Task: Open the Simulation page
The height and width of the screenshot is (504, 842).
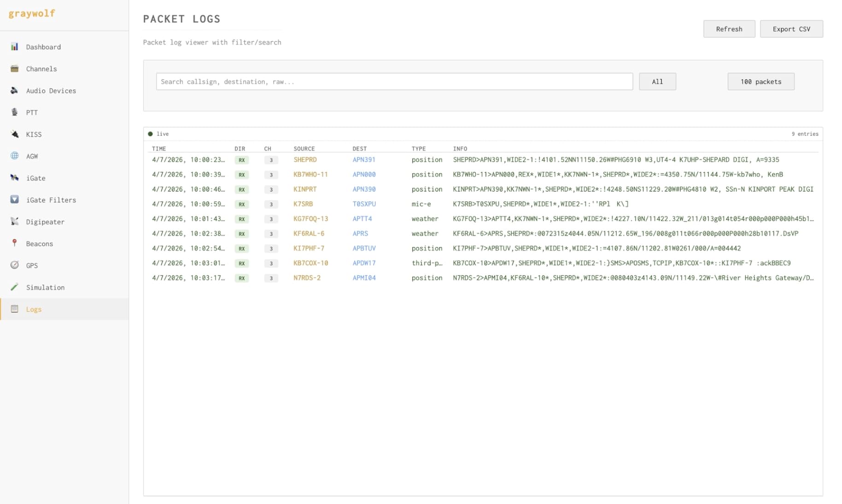Action: click(64, 287)
